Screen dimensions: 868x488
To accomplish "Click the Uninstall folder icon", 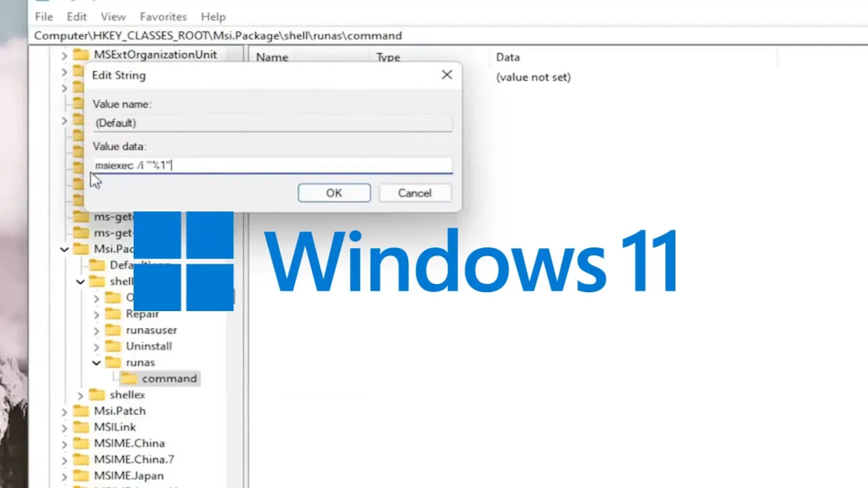I will tap(113, 346).
